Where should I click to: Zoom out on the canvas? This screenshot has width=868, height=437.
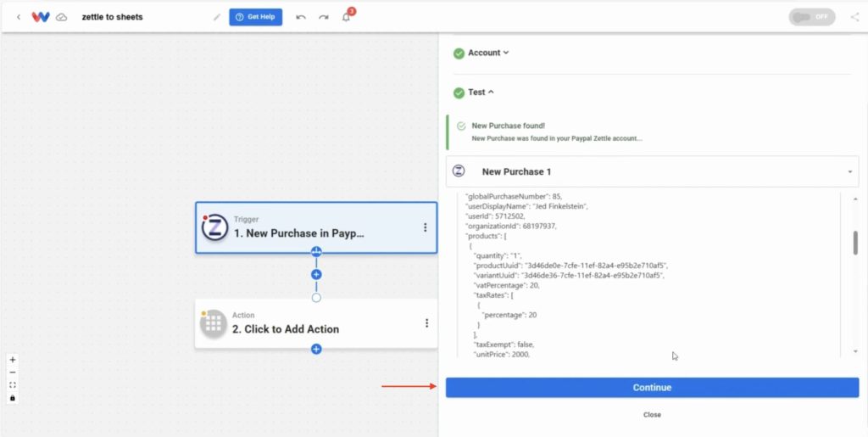[13, 373]
